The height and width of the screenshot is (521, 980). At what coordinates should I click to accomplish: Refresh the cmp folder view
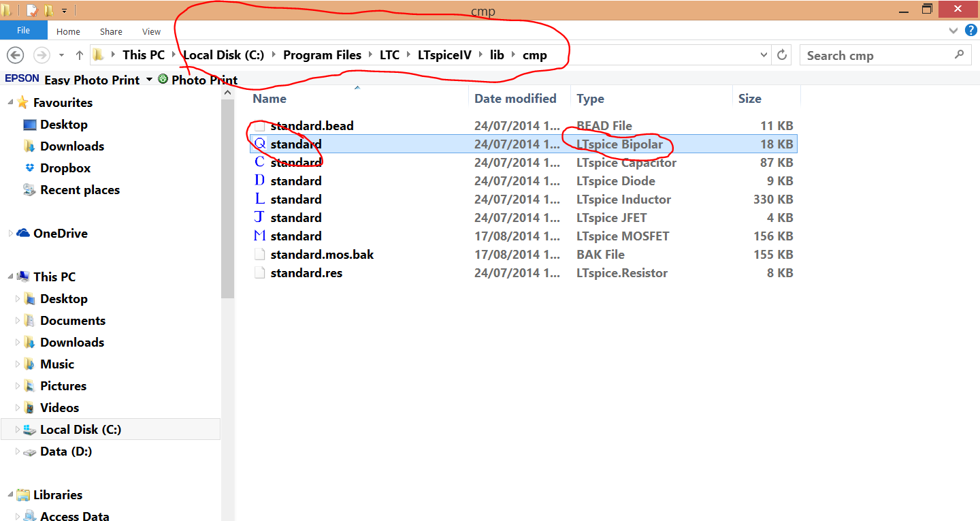pos(782,55)
